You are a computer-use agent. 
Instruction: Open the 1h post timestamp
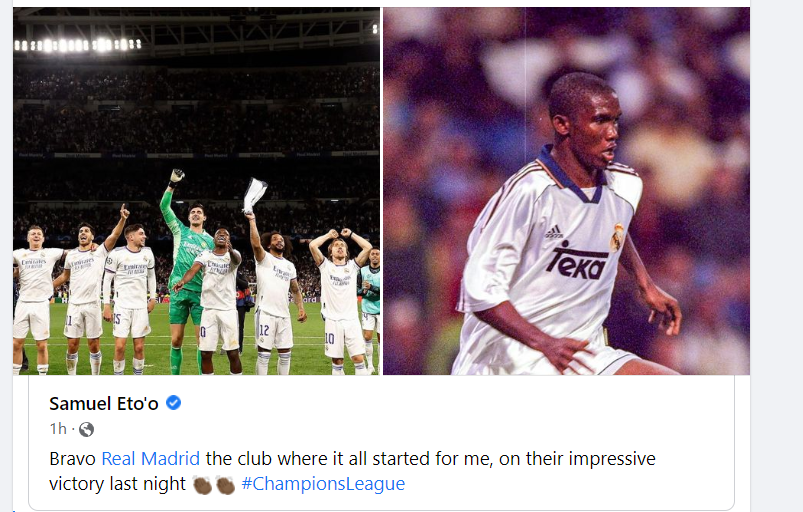58,429
